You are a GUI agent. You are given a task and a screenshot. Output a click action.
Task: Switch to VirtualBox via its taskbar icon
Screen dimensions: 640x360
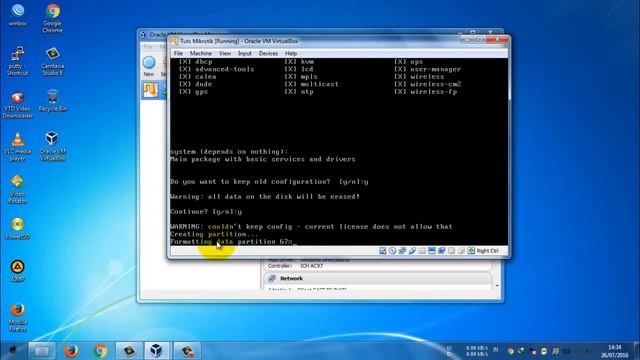pos(156,351)
